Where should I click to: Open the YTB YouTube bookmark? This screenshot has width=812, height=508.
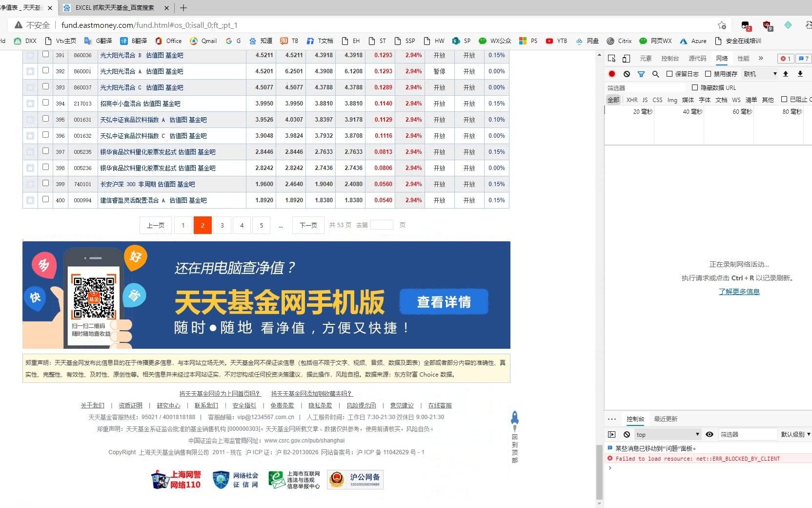coord(556,41)
